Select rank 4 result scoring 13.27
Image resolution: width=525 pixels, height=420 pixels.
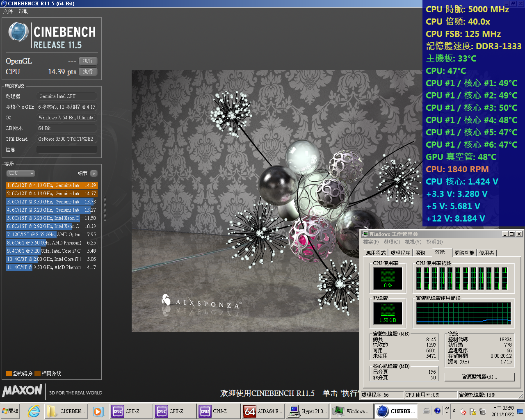pyautogui.click(x=52, y=210)
